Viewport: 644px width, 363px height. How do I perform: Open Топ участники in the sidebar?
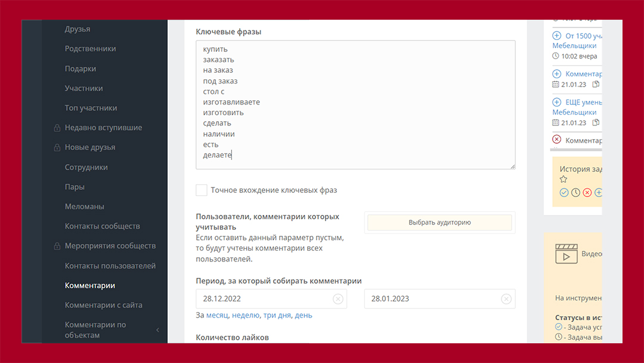pos(91,107)
